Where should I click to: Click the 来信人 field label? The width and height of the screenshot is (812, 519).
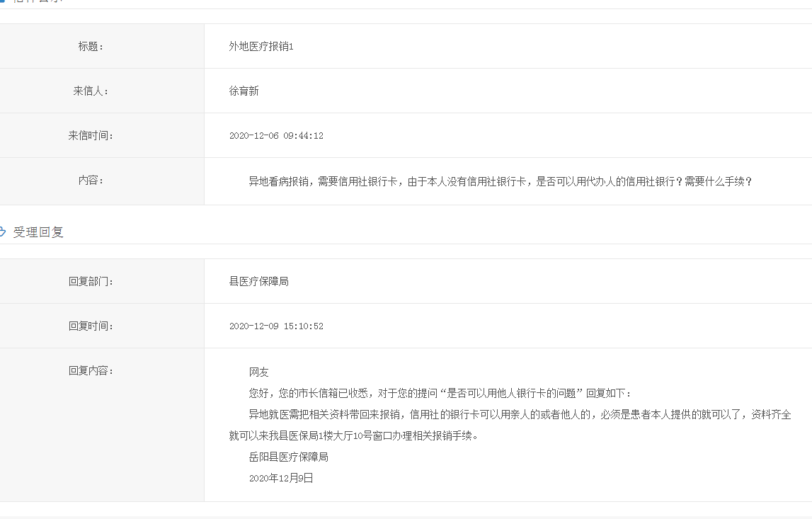click(91, 91)
